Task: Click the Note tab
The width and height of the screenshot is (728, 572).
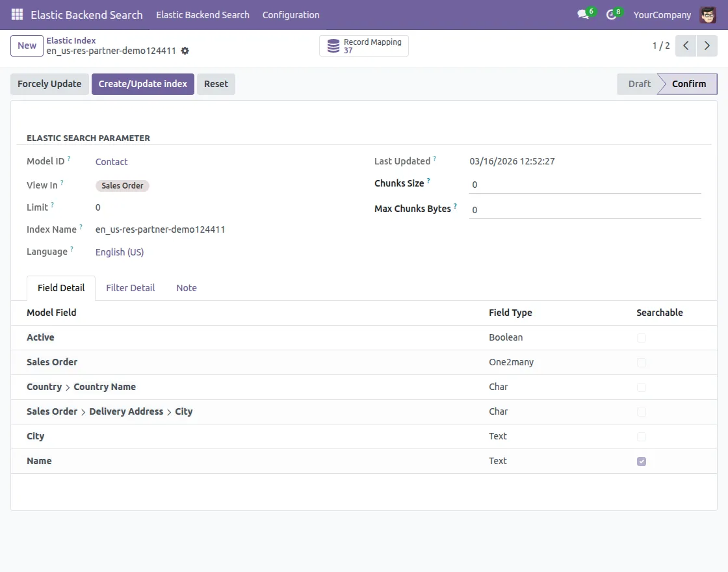Action: 187,287
